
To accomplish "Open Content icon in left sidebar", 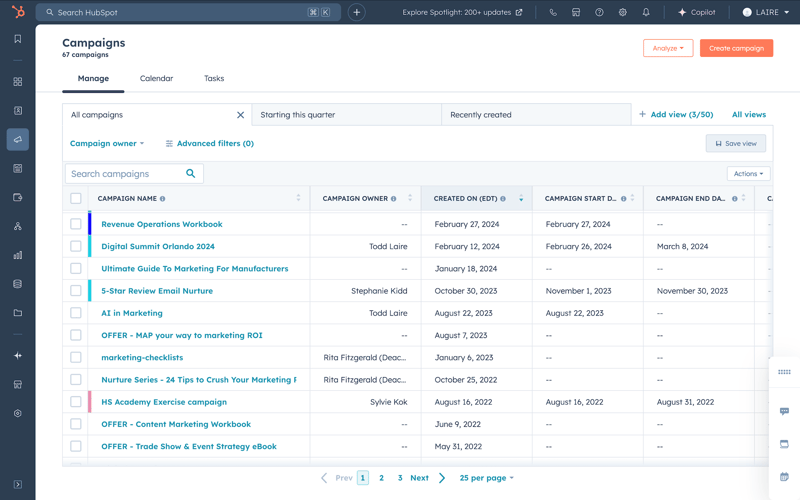I will 18,168.
